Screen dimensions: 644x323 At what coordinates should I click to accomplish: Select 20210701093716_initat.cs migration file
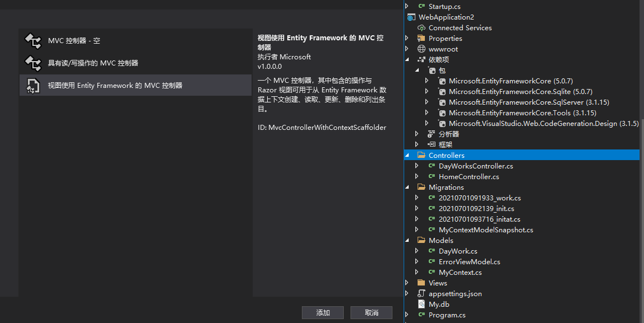pyautogui.click(x=479, y=219)
